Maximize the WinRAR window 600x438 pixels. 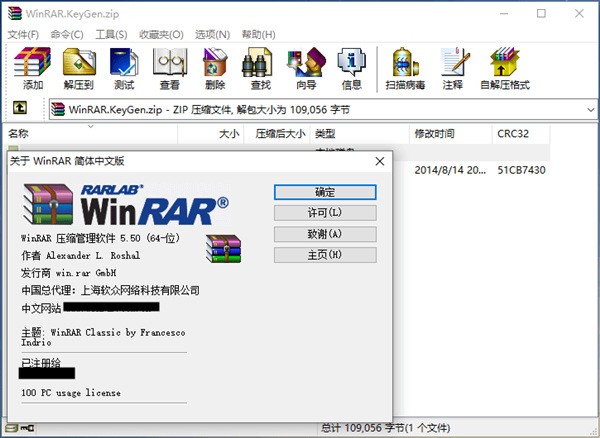tap(541, 13)
